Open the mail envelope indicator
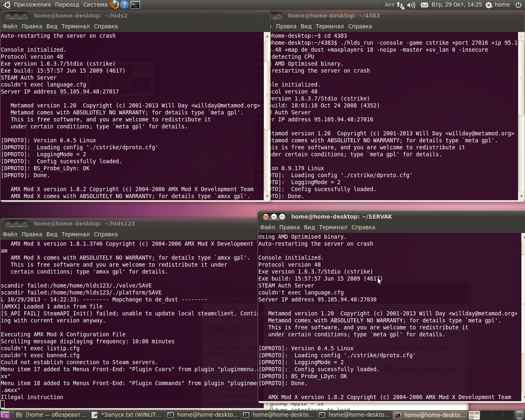Viewport: 525px width, 420px height. (x=425, y=5)
